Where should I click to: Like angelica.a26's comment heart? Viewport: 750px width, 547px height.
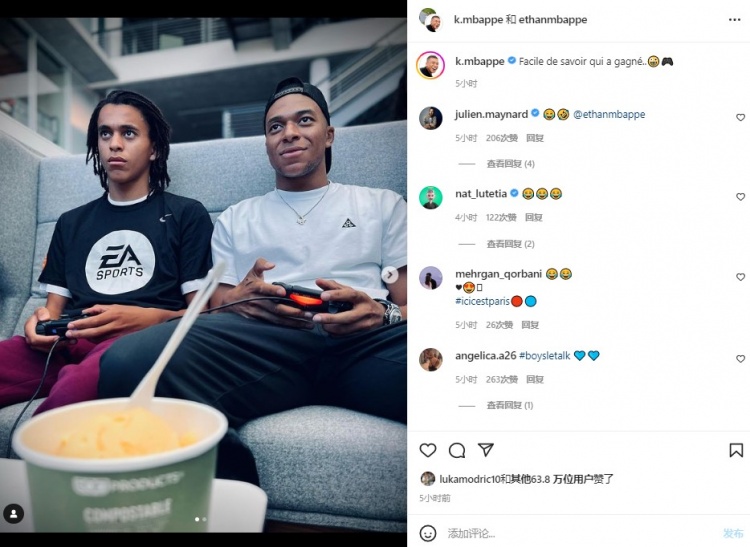(x=740, y=359)
